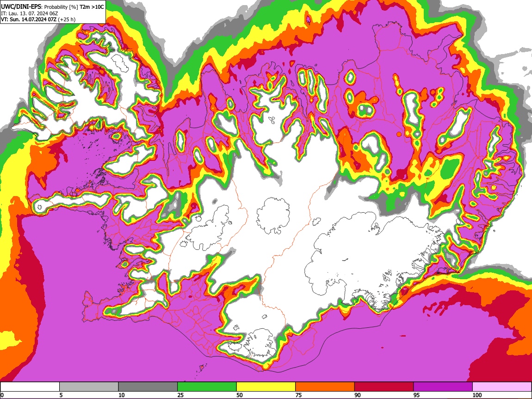Select the yellow 50–75 legend swatch
Screen dimensions: 532x399
coord(266,387)
